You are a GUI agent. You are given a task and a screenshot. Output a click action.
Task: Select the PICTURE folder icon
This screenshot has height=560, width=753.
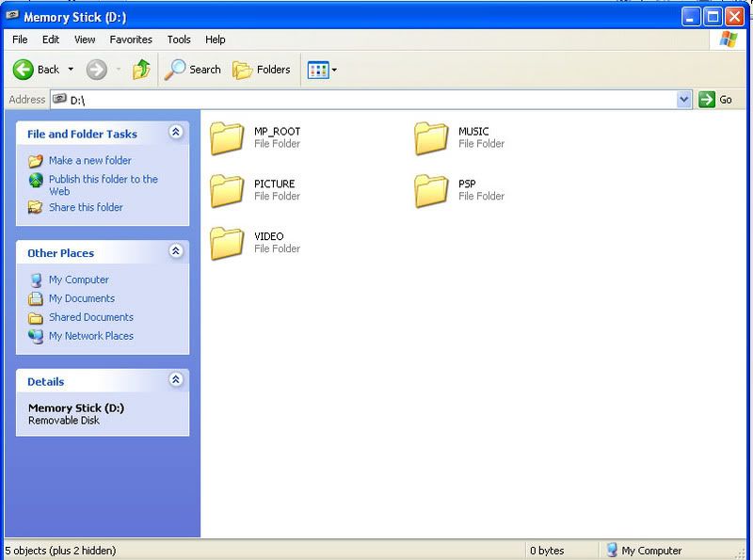(x=227, y=191)
